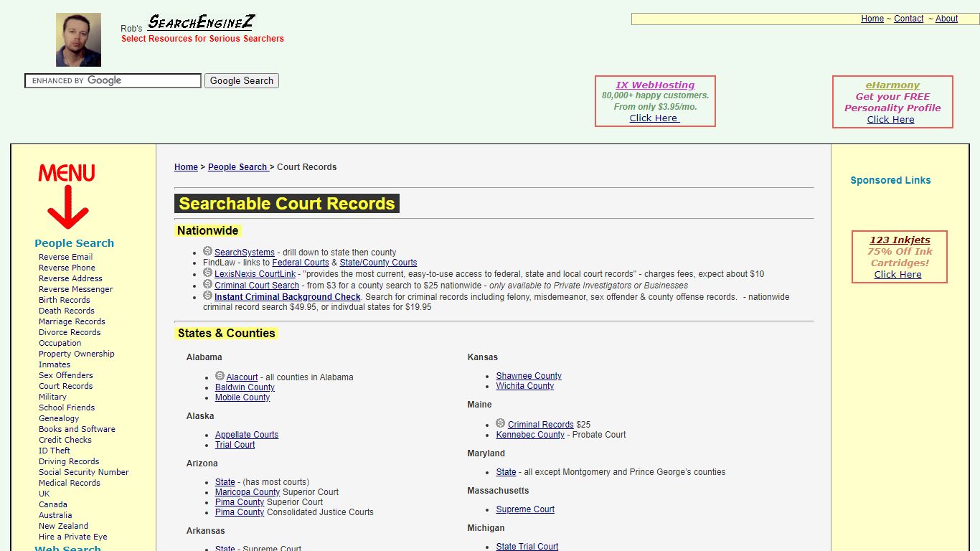Go to People Search in the breadcrumb
The width and height of the screenshot is (980, 551).
point(237,167)
